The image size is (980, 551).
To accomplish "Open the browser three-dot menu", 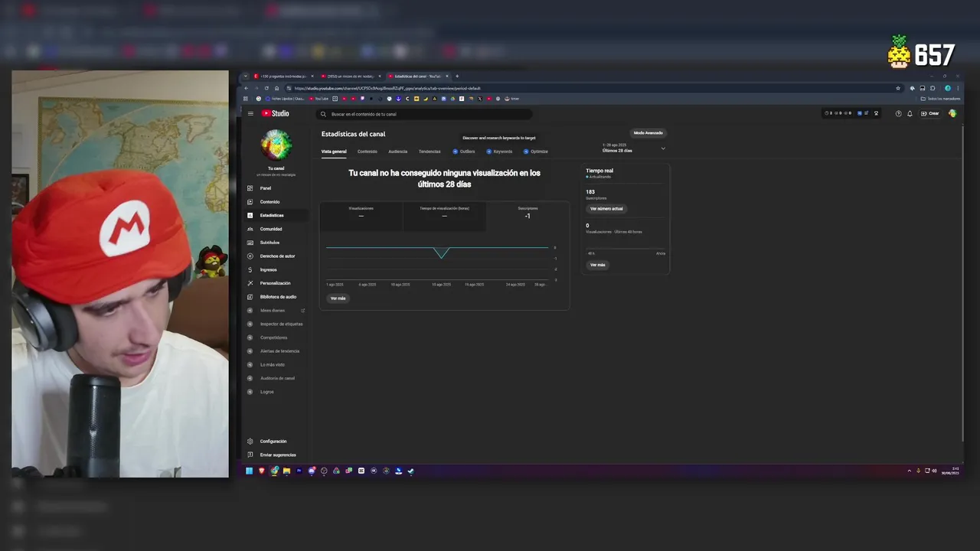I will pyautogui.click(x=958, y=88).
